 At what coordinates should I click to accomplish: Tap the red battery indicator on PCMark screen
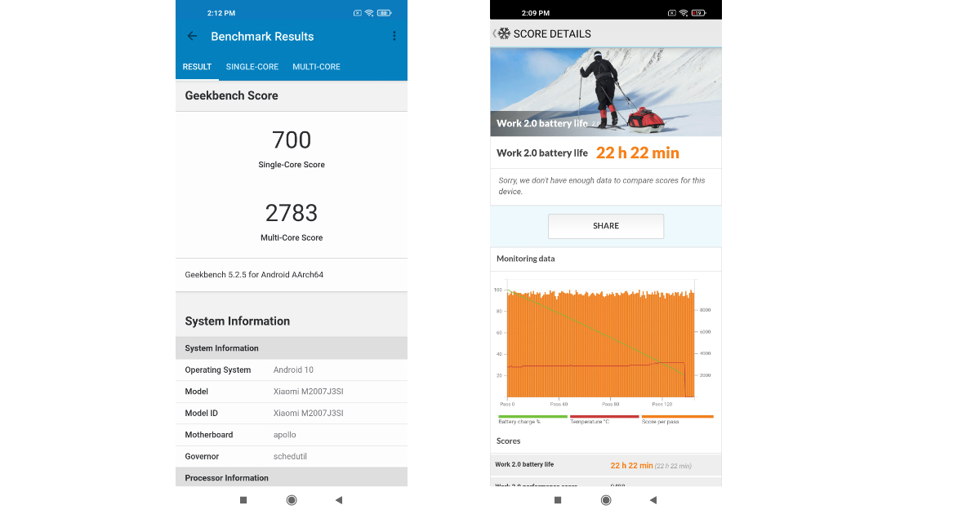(x=698, y=13)
